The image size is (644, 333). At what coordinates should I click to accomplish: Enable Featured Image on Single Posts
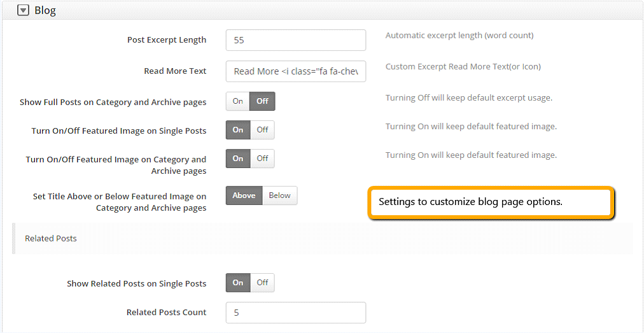[x=238, y=130]
